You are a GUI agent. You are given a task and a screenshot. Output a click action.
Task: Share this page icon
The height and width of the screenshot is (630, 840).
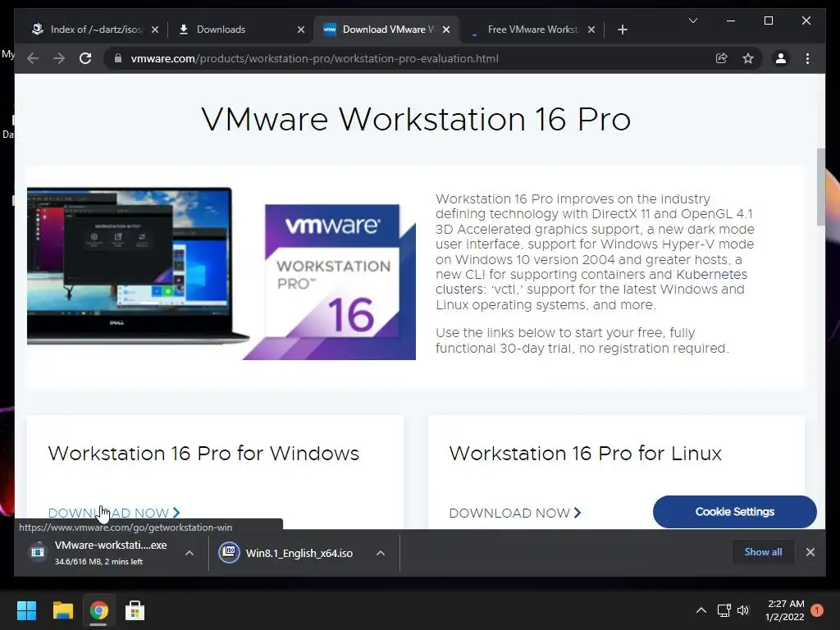(722, 58)
